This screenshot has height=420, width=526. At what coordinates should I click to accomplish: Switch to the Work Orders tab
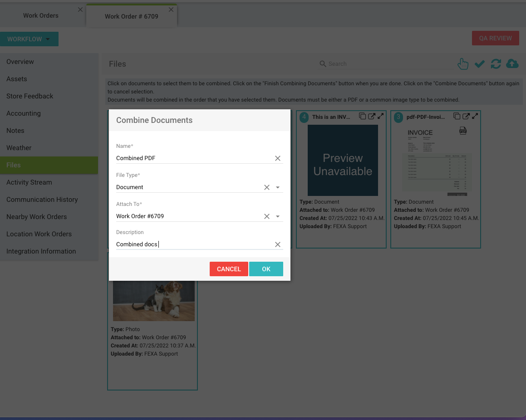point(41,15)
